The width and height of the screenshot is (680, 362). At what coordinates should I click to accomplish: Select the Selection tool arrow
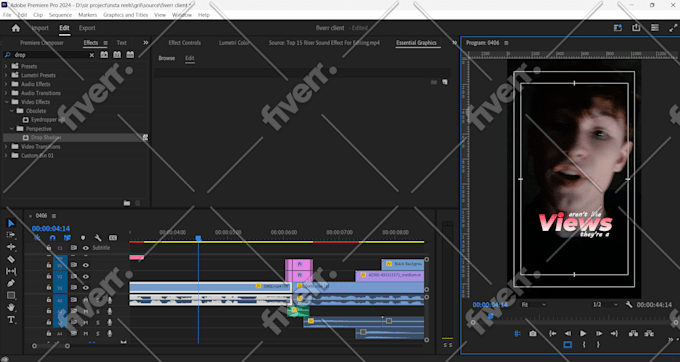11,223
